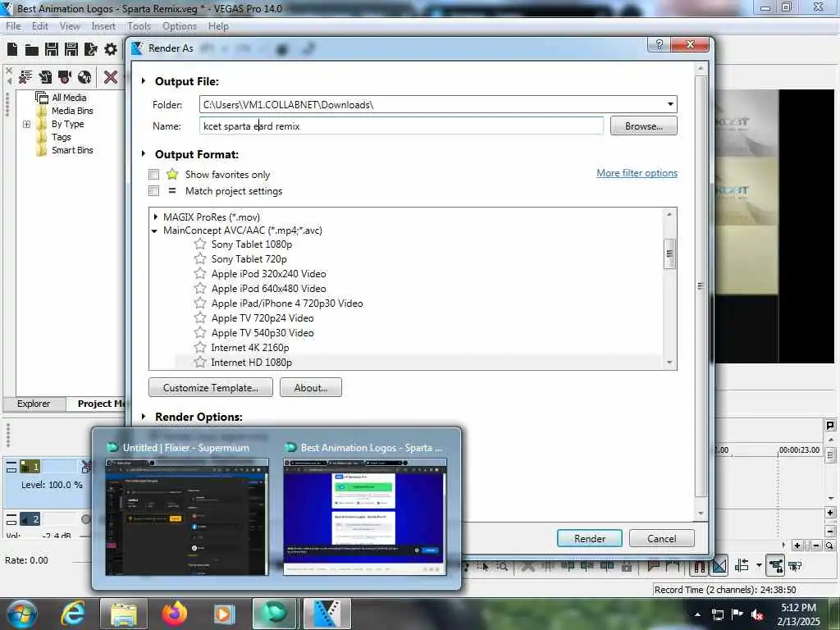The height and width of the screenshot is (630, 840).
Task: Toggle favorite star for Internet HD 1080p
Action: pos(200,362)
